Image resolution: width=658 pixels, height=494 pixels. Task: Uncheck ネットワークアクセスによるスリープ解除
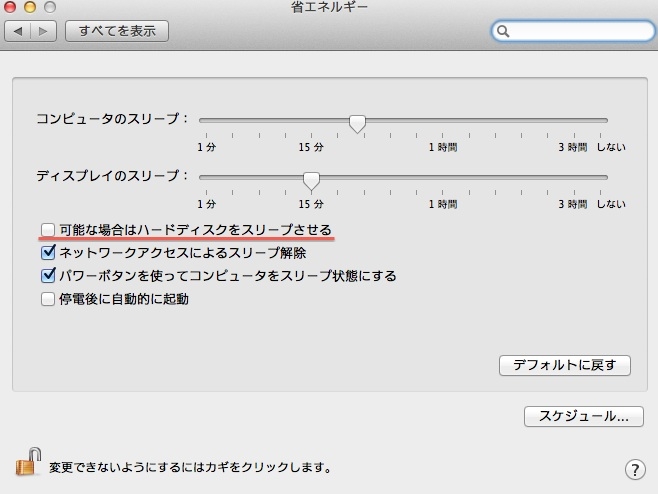tap(48, 253)
